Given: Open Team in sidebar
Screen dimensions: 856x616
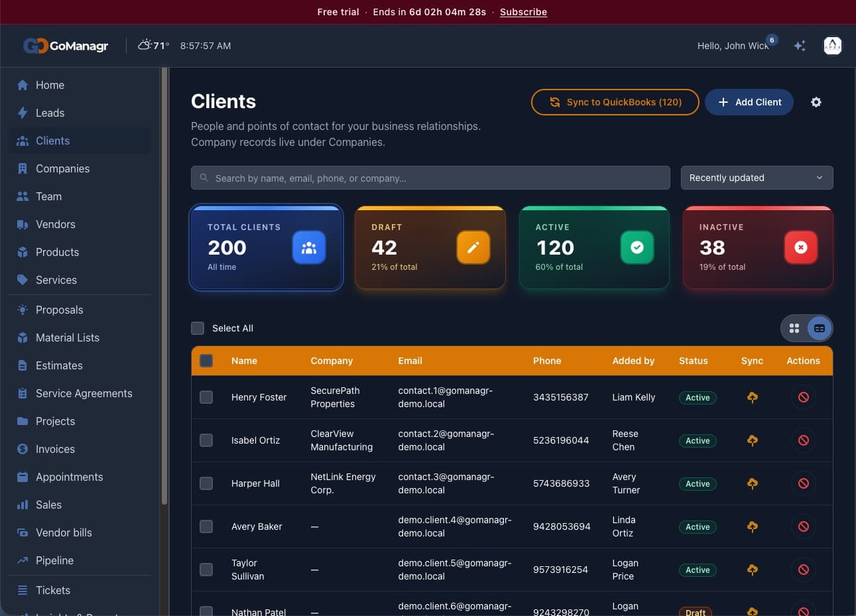Looking at the screenshot, I should (x=80, y=196).
